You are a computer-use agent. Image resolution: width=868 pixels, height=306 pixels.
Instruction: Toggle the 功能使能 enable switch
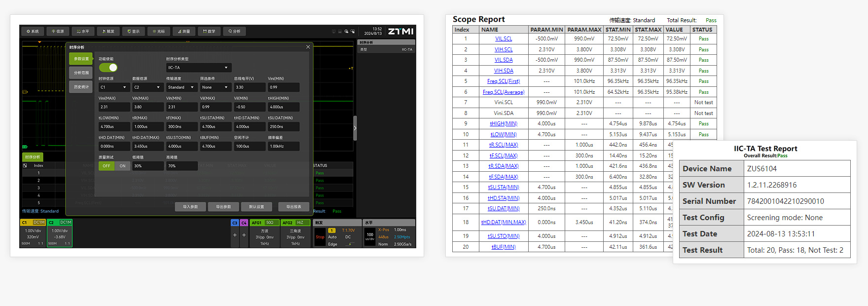coord(108,68)
